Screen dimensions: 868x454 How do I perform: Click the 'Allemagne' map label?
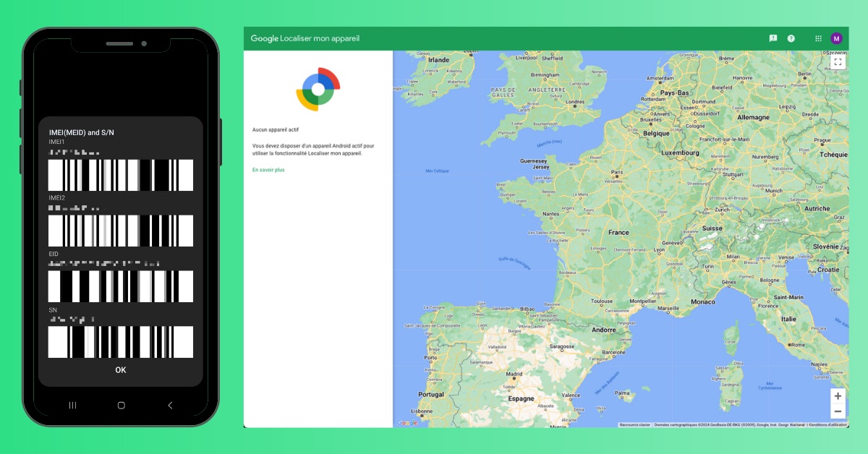point(753,116)
